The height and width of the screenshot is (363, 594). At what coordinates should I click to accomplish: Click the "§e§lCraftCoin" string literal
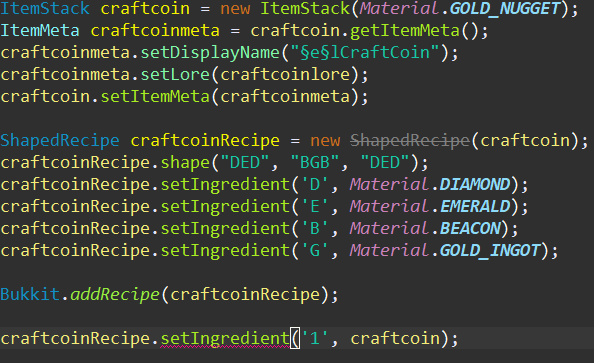pyautogui.click(x=364, y=53)
